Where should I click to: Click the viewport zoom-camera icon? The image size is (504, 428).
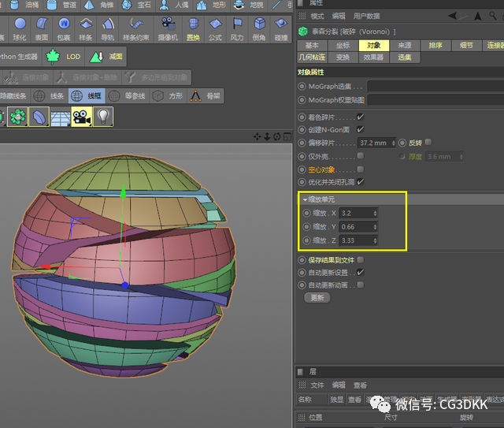pos(267,137)
